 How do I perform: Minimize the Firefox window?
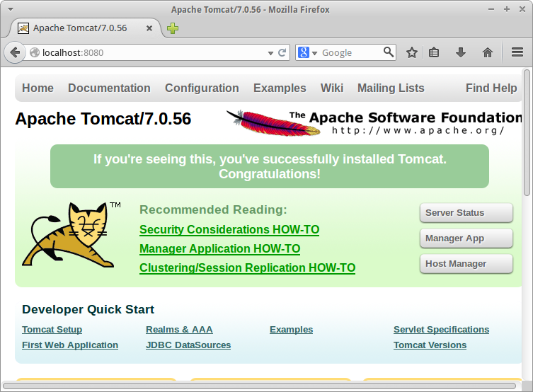pyautogui.click(x=491, y=9)
